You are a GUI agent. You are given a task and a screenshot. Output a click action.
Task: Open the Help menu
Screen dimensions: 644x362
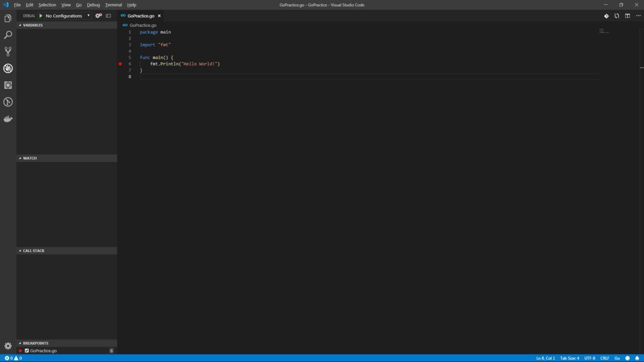[131, 5]
